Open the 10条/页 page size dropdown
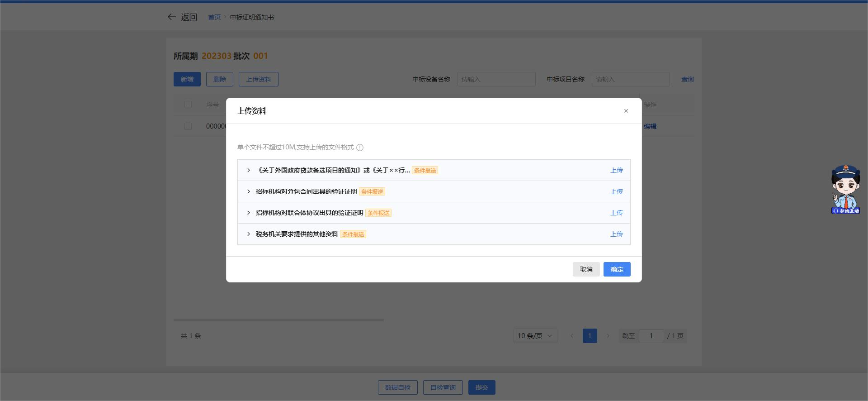The height and width of the screenshot is (401, 868). (x=535, y=336)
